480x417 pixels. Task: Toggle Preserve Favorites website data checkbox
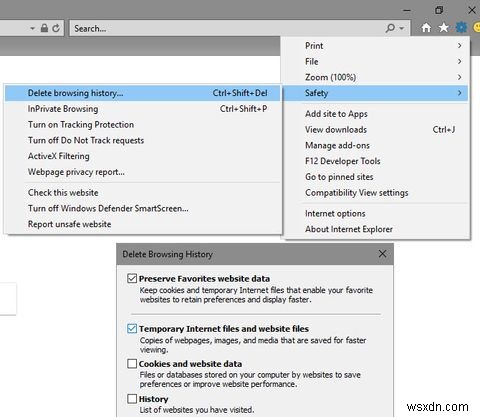[132, 278]
